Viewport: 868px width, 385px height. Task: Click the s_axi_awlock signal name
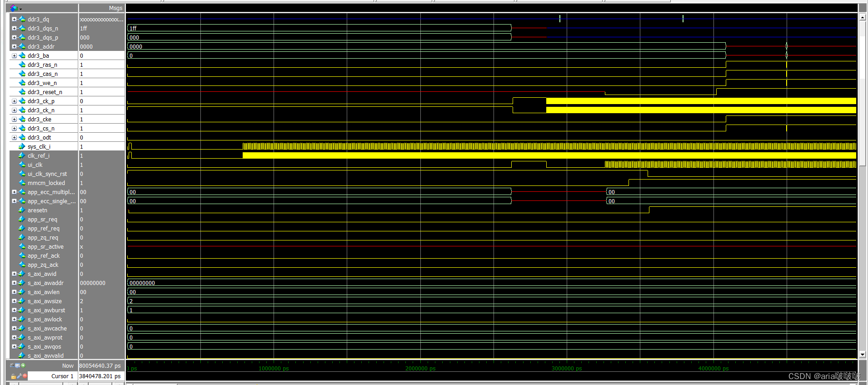pyautogui.click(x=45, y=319)
